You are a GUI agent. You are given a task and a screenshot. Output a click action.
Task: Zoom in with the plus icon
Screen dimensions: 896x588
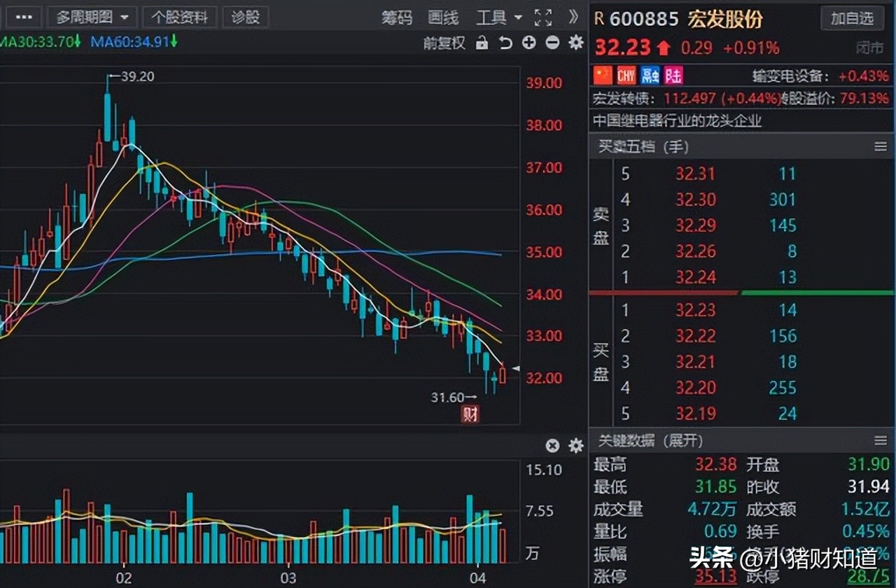tap(529, 43)
